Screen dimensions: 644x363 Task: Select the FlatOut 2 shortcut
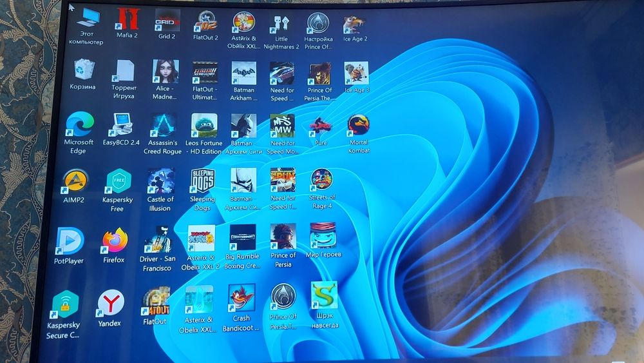pos(206,25)
